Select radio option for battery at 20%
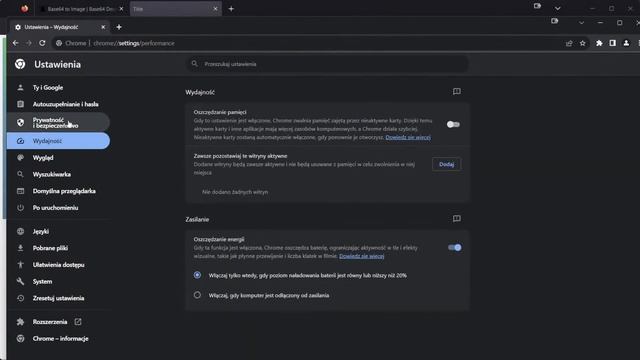Image resolution: width=640 pixels, height=360 pixels. pyautogui.click(x=197, y=275)
